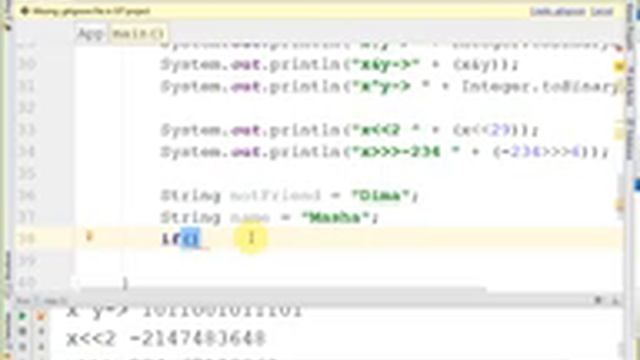This screenshot has height=360, width=640.
Task: Click the closing brace on line 40
Action: pyautogui.click(x=125, y=283)
